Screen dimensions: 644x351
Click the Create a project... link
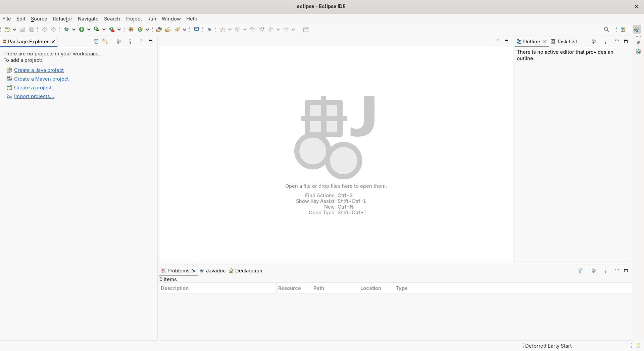pyautogui.click(x=35, y=88)
